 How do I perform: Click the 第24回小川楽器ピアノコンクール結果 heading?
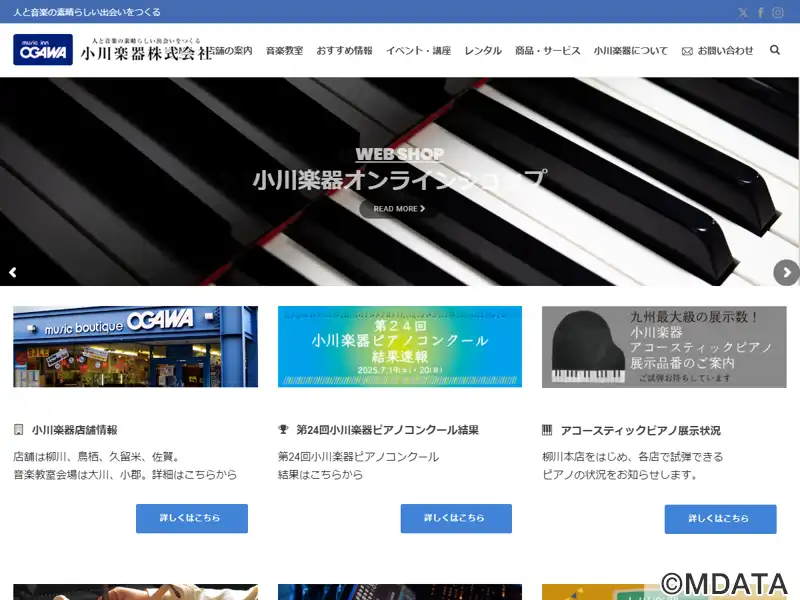click(387, 430)
